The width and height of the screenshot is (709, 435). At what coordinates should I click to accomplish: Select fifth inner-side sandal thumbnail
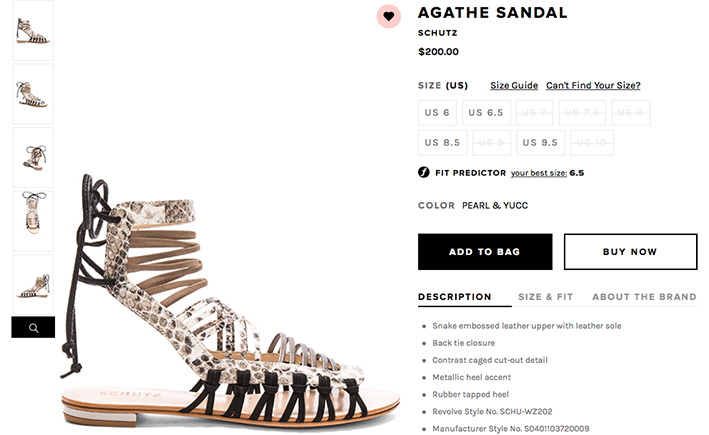33,284
